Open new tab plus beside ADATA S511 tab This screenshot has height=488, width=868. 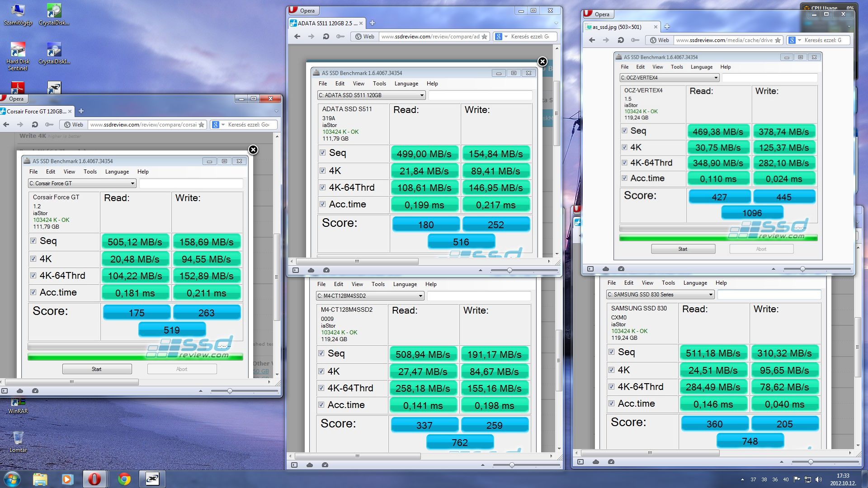[x=372, y=23]
